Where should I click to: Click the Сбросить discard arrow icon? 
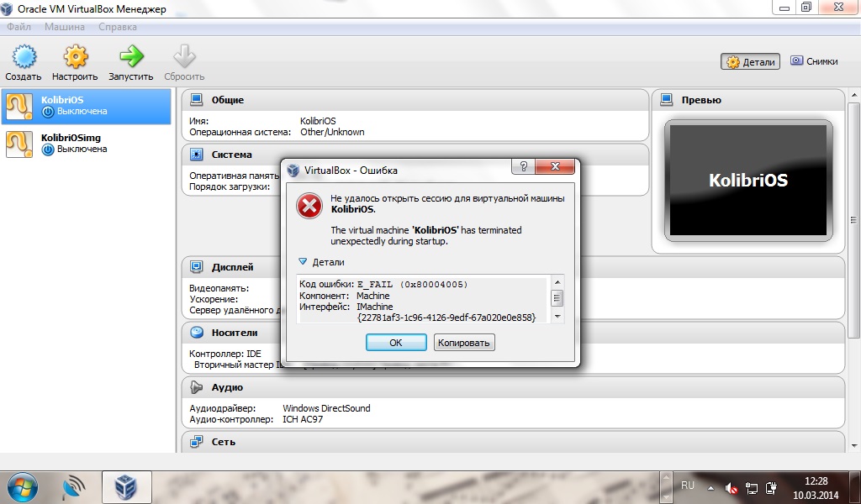[x=184, y=58]
